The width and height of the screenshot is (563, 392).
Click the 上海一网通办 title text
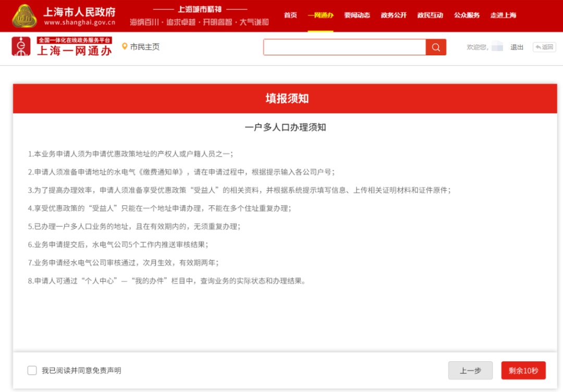tap(75, 51)
